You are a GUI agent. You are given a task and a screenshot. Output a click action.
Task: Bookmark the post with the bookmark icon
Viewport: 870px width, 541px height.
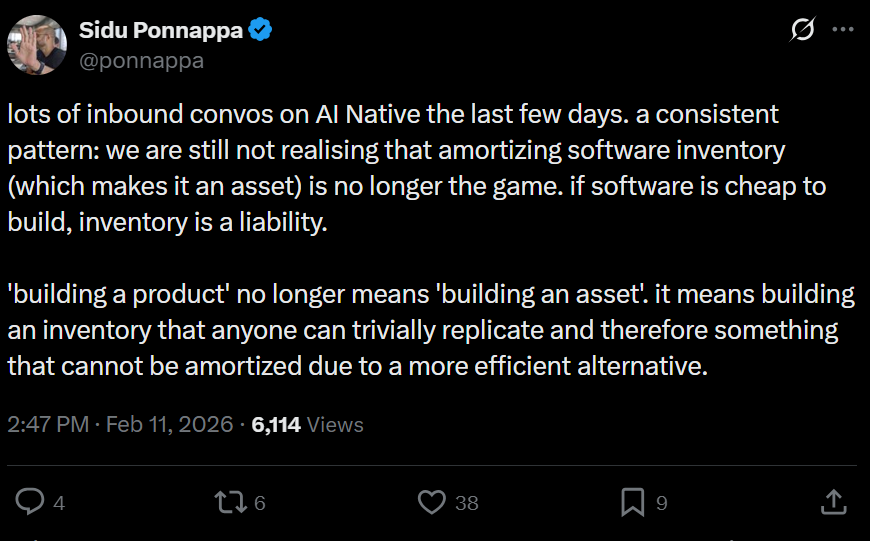632,502
